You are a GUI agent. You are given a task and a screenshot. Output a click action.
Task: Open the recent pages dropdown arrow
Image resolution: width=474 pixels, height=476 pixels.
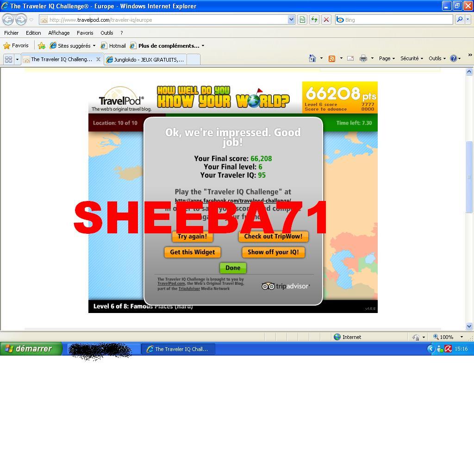(31, 20)
